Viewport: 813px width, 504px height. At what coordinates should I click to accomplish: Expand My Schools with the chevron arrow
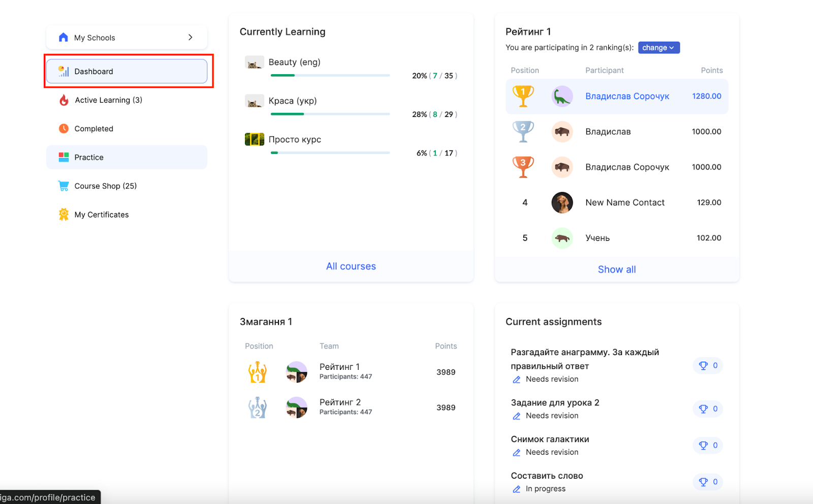coord(191,38)
